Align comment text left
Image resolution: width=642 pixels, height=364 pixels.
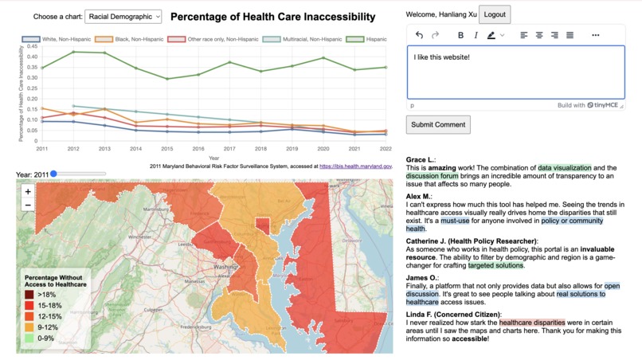click(x=523, y=35)
